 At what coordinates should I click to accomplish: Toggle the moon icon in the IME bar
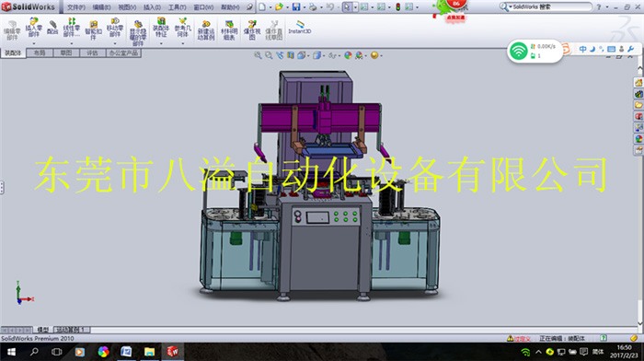[592, 49]
